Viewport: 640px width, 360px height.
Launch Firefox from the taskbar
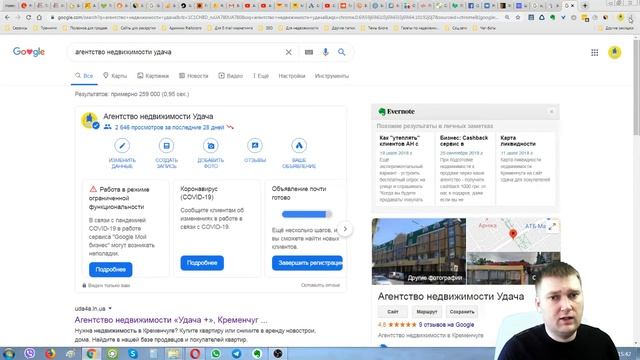pos(50,353)
